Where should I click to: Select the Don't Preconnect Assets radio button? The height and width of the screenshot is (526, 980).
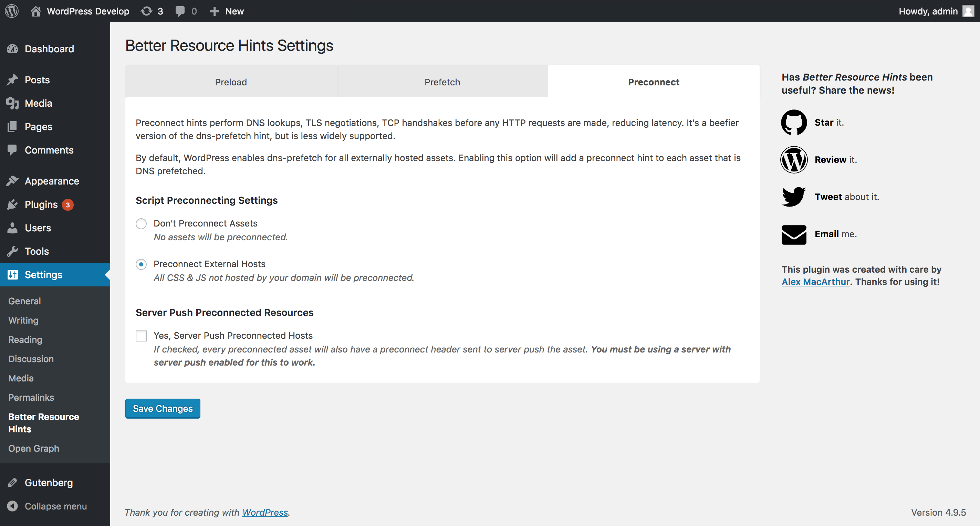click(141, 224)
